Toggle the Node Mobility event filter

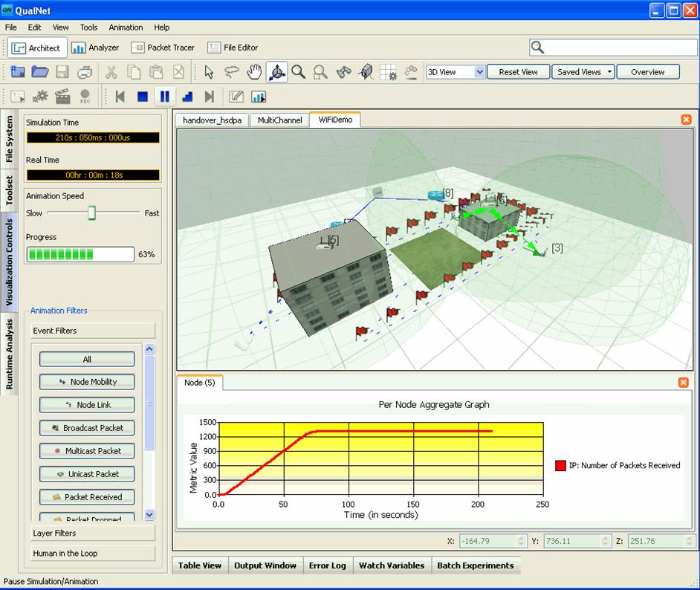point(87,382)
